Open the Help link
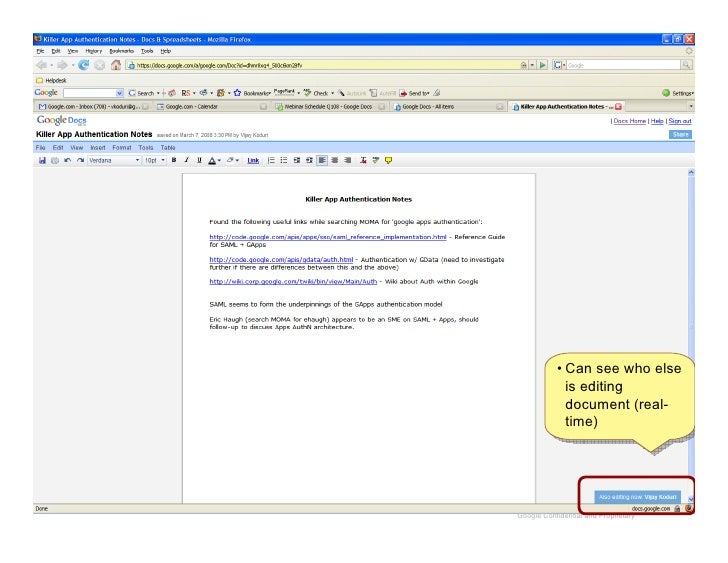 [656, 121]
